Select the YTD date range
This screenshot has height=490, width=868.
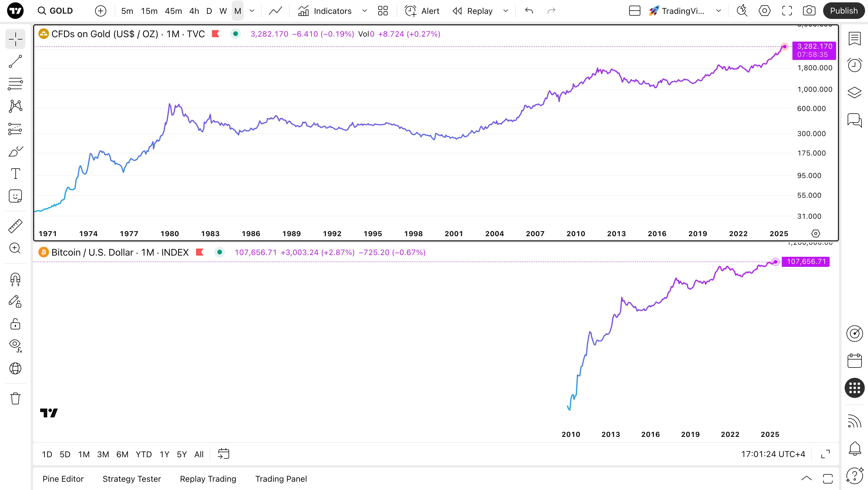(143, 454)
